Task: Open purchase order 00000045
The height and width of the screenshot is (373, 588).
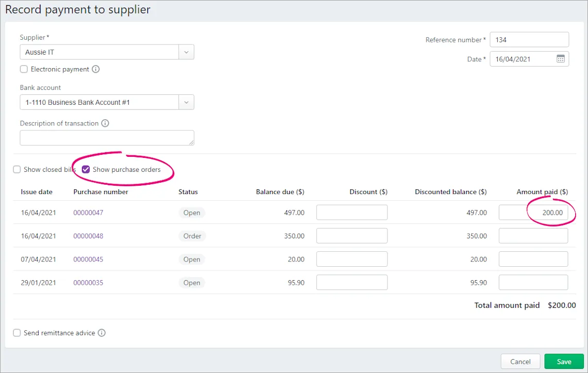Action: pos(88,259)
